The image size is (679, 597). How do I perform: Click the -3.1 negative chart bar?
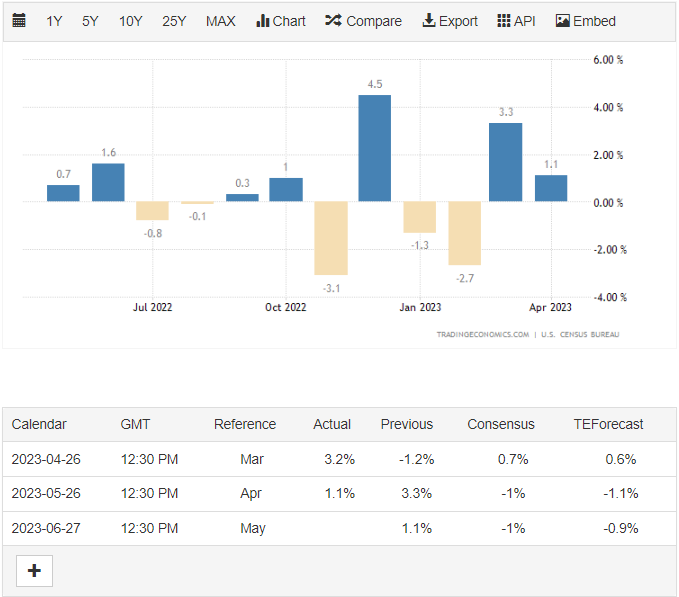click(330, 238)
